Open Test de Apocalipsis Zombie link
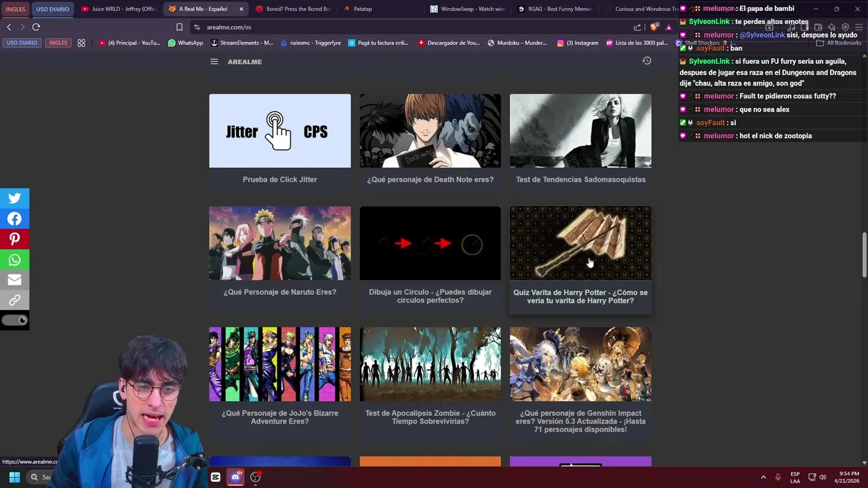The height and width of the screenshot is (488, 868). click(x=431, y=418)
